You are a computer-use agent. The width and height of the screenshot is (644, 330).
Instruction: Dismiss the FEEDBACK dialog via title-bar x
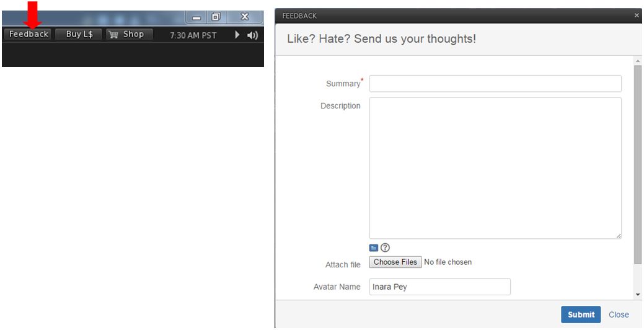(x=637, y=16)
